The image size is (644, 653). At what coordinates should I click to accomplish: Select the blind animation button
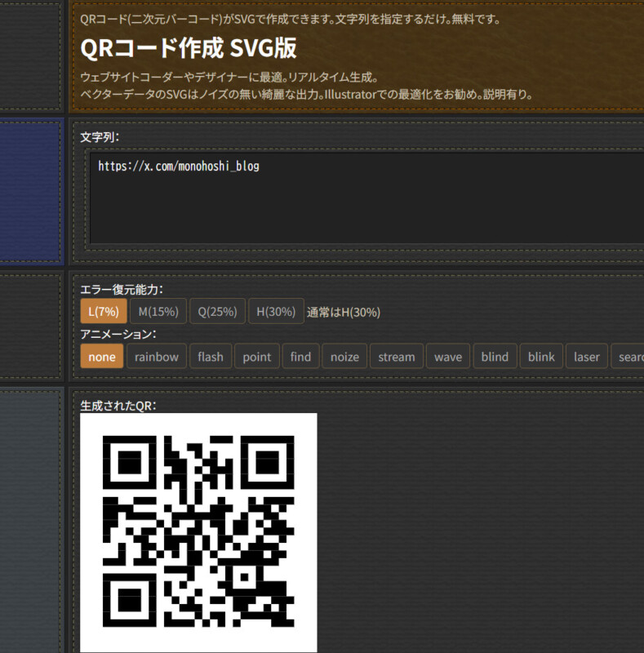(x=495, y=357)
